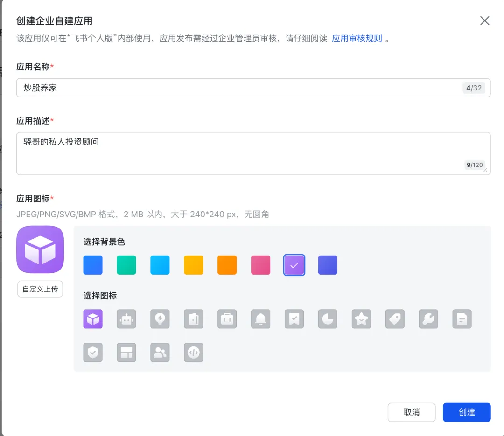Select the wrench app icon
The height and width of the screenshot is (436, 504).
tap(429, 319)
